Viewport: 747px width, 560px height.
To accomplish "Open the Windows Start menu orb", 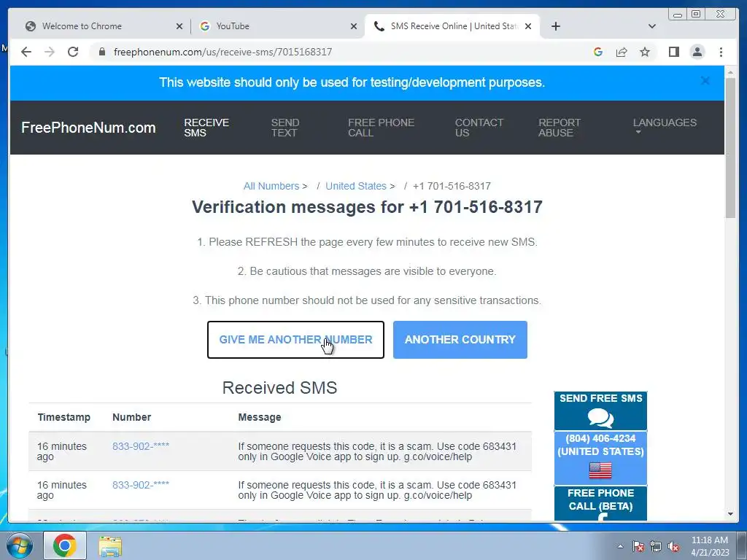I will (19, 545).
